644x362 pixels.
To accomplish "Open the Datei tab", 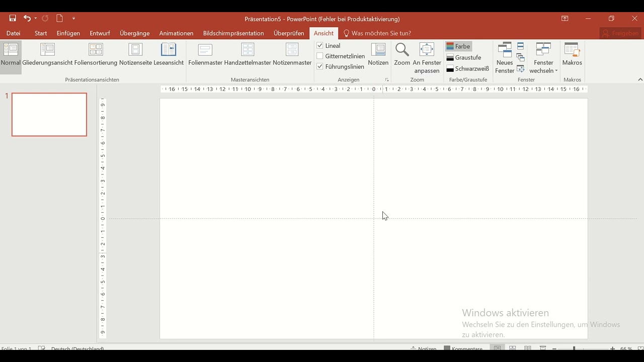I will (14, 33).
